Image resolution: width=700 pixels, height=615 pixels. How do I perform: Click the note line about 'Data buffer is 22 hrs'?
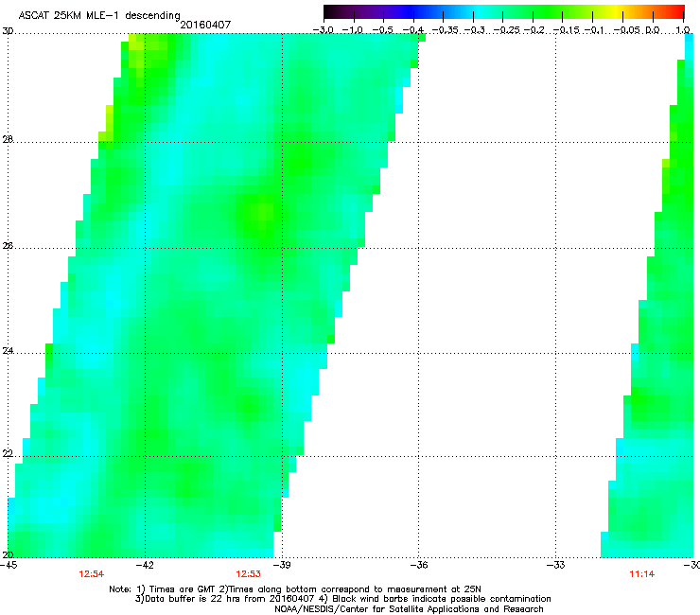point(342,599)
